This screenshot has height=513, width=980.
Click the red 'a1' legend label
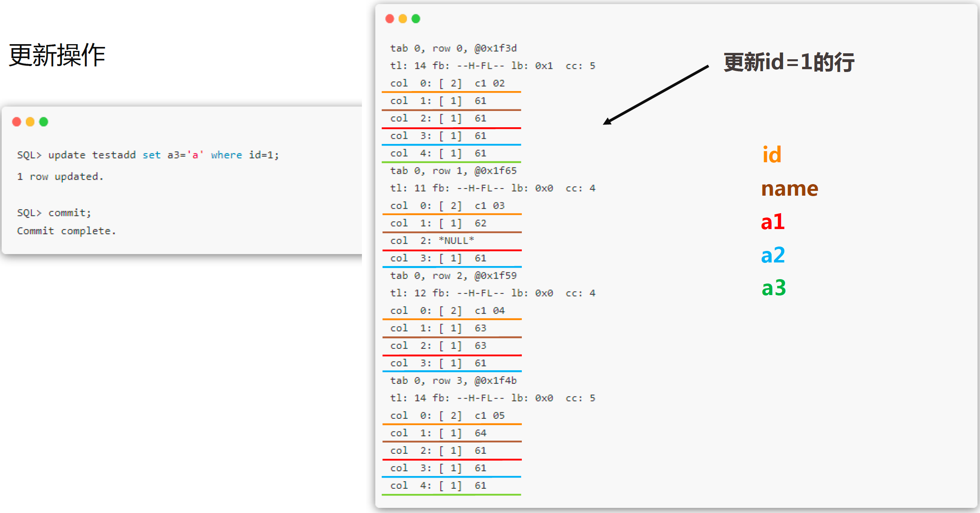pyautogui.click(x=773, y=222)
